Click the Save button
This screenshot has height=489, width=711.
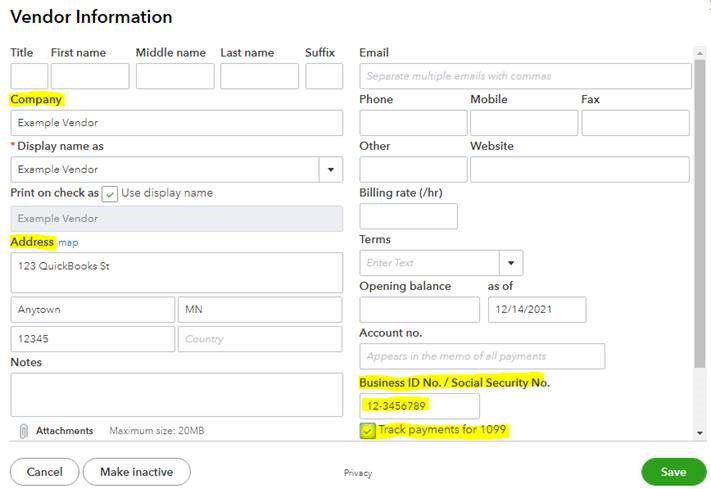pos(673,472)
